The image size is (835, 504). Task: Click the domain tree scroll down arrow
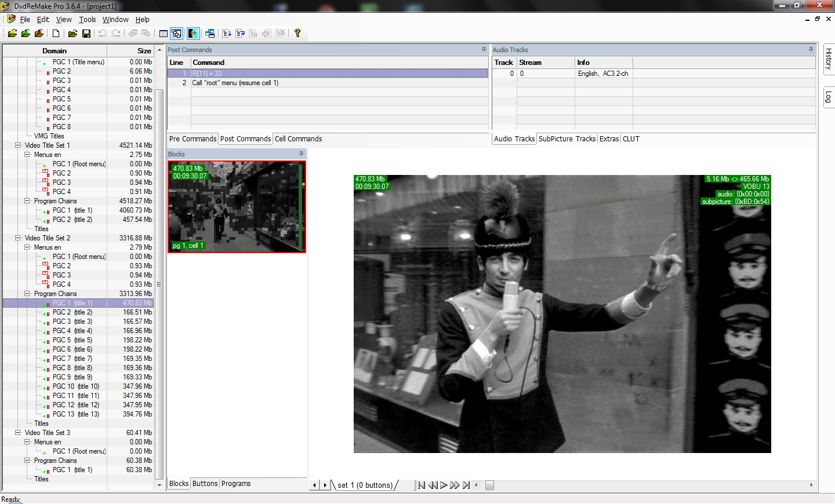click(x=159, y=485)
